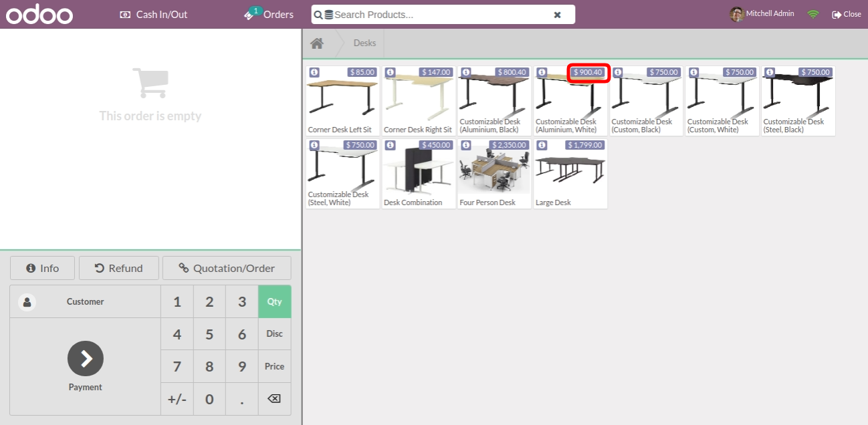Click into the Search Products field
This screenshot has height=425, width=868.
pyautogui.click(x=441, y=15)
